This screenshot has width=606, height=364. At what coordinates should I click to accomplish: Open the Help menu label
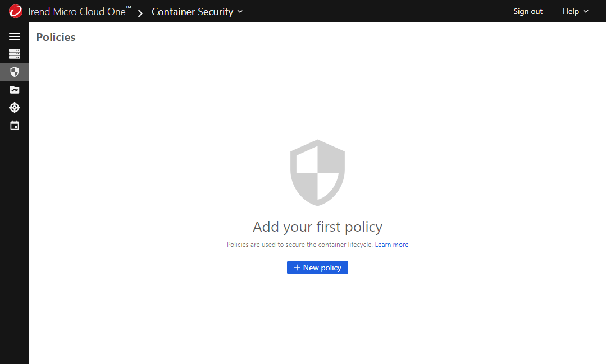571,11
